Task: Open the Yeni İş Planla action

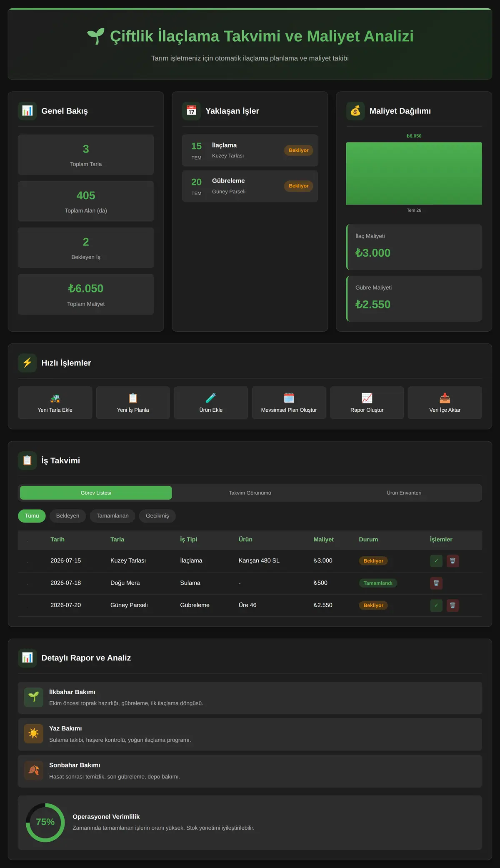Action: 133,403
